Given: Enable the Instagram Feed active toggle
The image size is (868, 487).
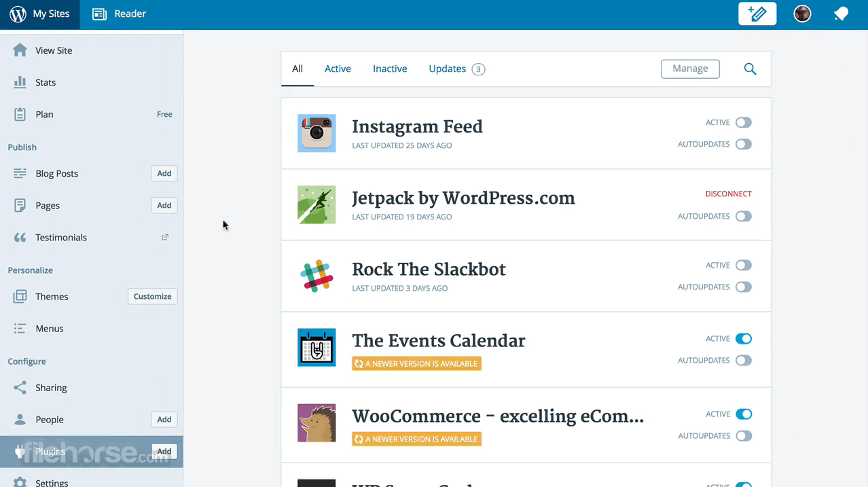Looking at the screenshot, I should coord(744,123).
